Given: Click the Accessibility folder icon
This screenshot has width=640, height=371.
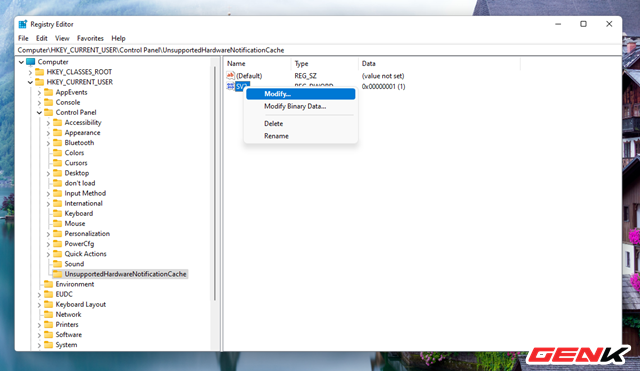Looking at the screenshot, I should [x=58, y=122].
